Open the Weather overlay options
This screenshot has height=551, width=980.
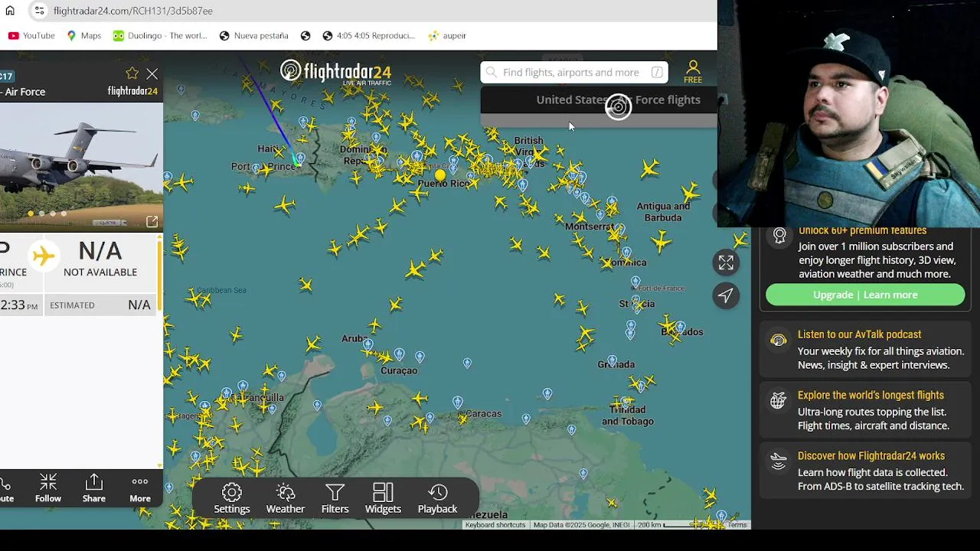[x=285, y=498]
